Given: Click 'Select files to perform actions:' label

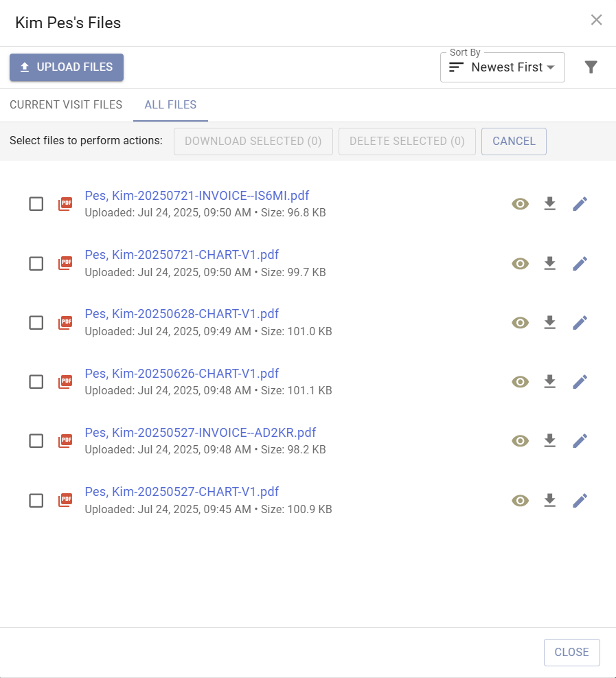Looking at the screenshot, I should click(86, 141).
